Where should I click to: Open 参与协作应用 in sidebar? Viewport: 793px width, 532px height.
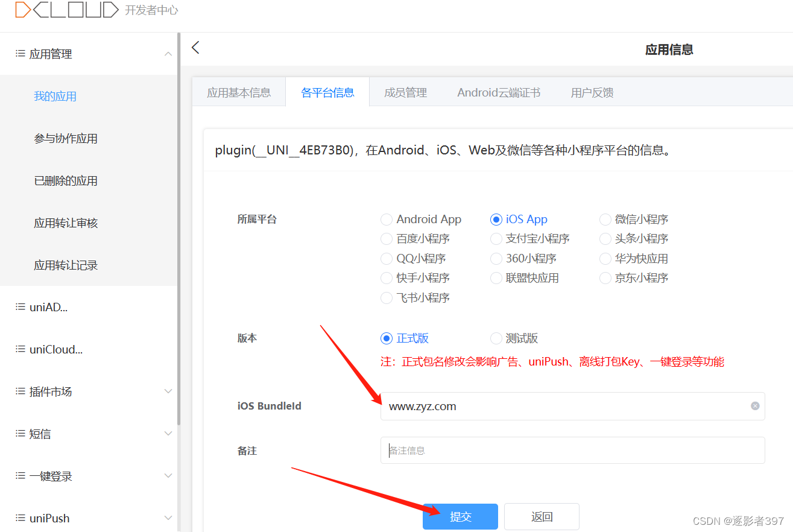click(x=89, y=139)
